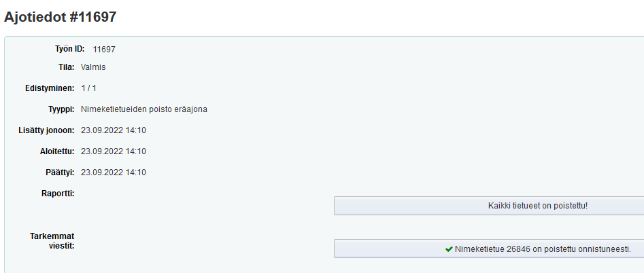Click the 'Lisätty jonoon' date value
The width and height of the screenshot is (644, 273).
(114, 130)
